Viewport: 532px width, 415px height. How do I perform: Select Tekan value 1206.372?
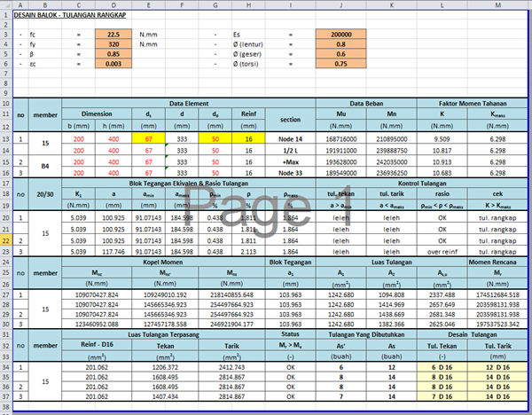click(x=165, y=367)
